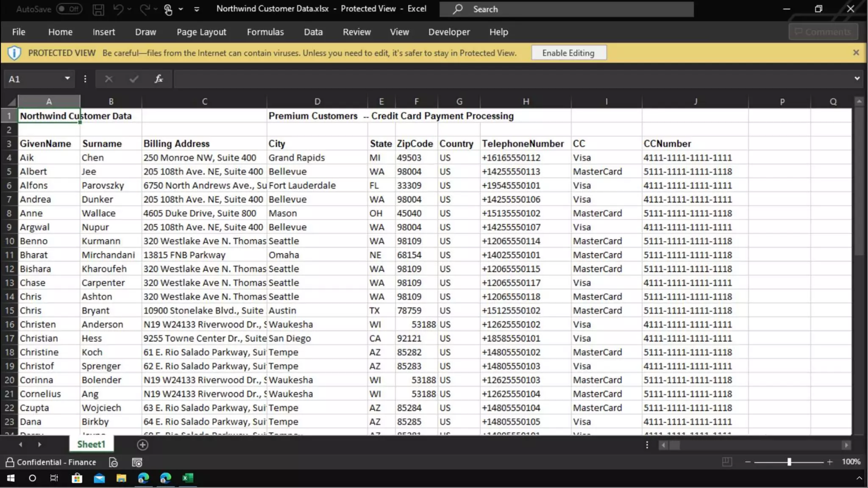The width and height of the screenshot is (868, 488).
Task: Expand the formula bar chevron
Action: coord(857,78)
